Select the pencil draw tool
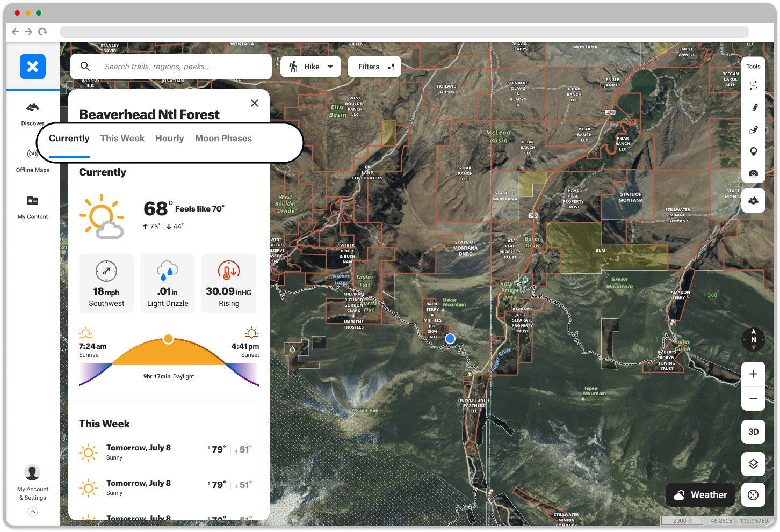This screenshot has width=780, height=532. click(753, 107)
